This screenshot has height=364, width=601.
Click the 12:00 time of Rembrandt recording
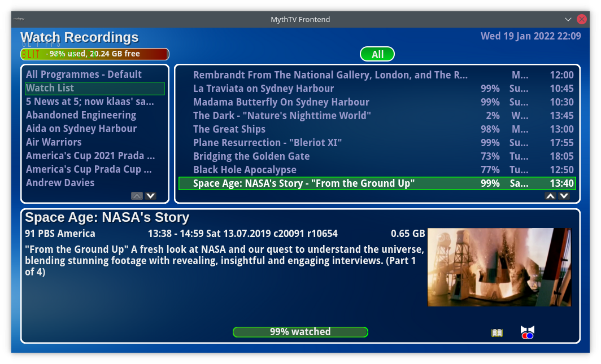pos(562,75)
